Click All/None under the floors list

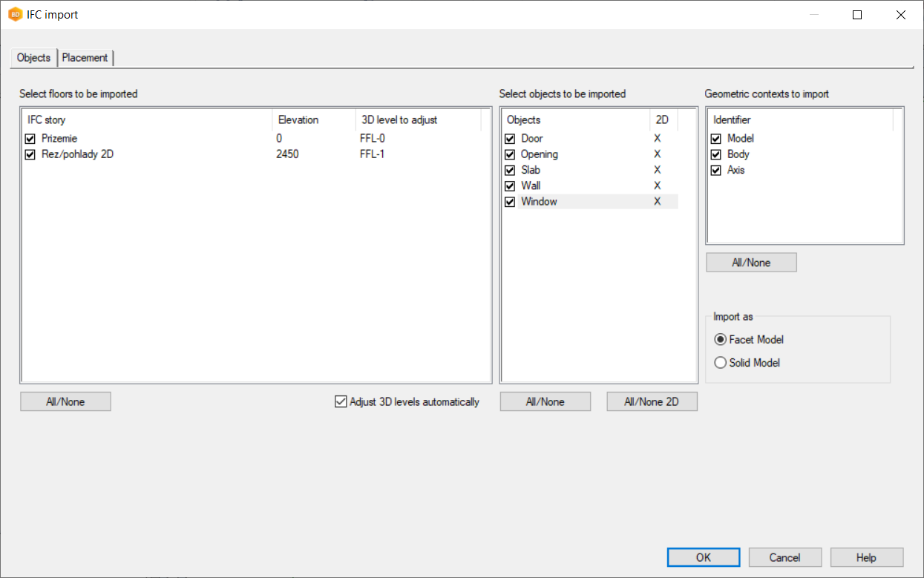[65, 401]
